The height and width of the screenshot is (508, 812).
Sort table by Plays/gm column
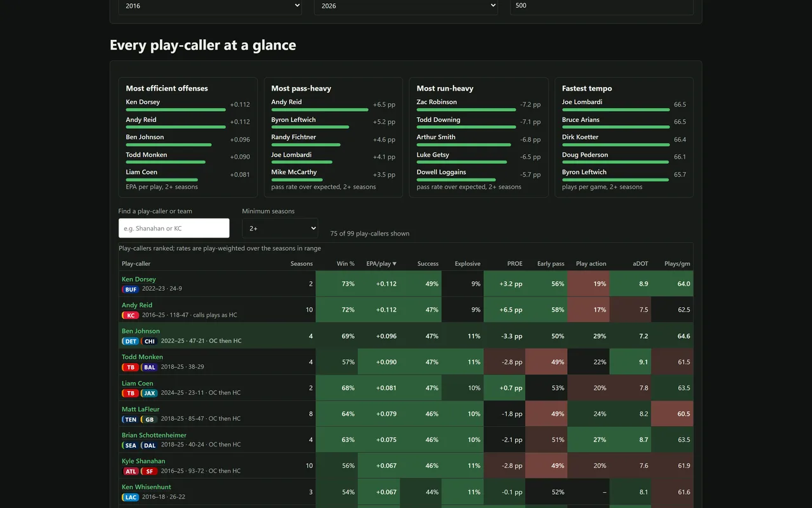point(678,264)
